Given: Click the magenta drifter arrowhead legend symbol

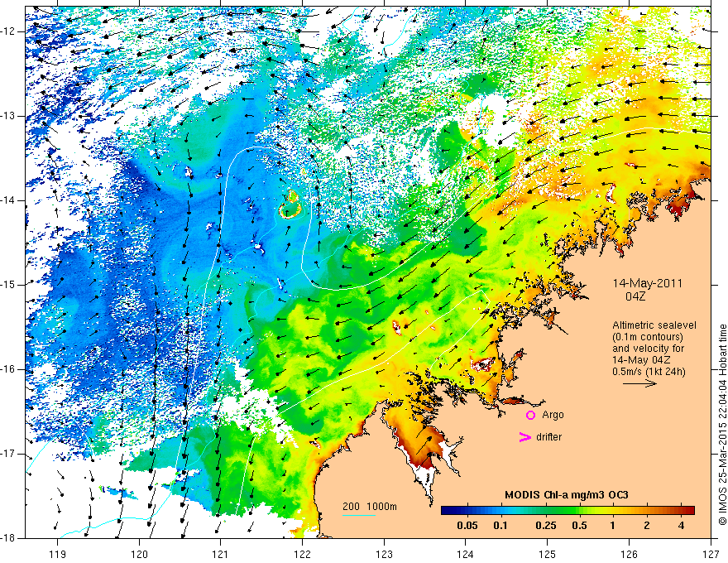Looking at the screenshot, I should (x=524, y=437).
